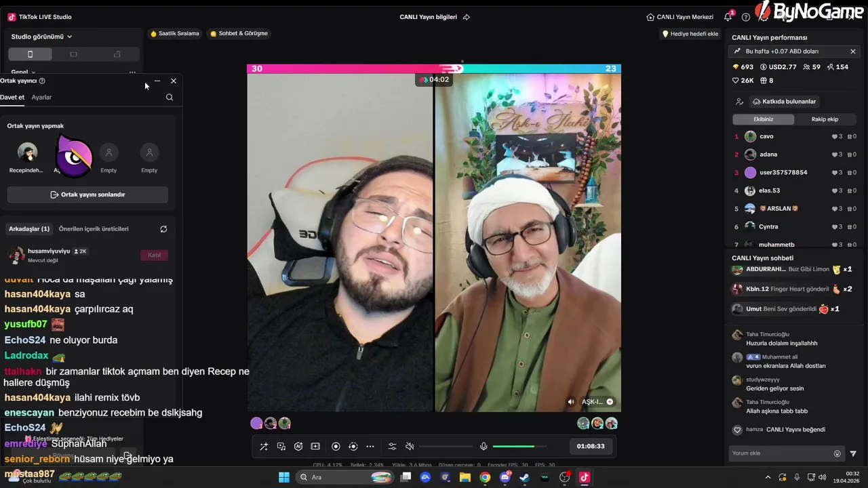Image resolution: width=868 pixels, height=488 pixels.
Task: Select contributor user357578854
Action: (795, 172)
